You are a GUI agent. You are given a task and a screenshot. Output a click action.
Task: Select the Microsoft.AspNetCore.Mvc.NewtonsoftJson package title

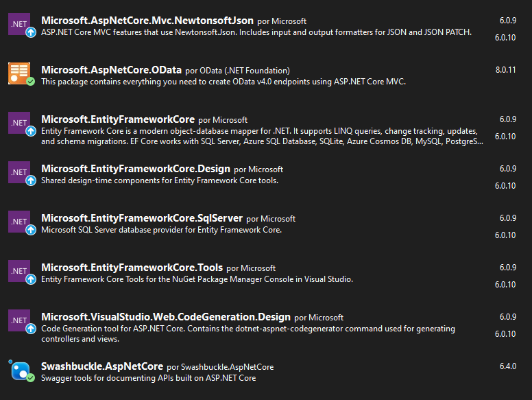point(147,21)
